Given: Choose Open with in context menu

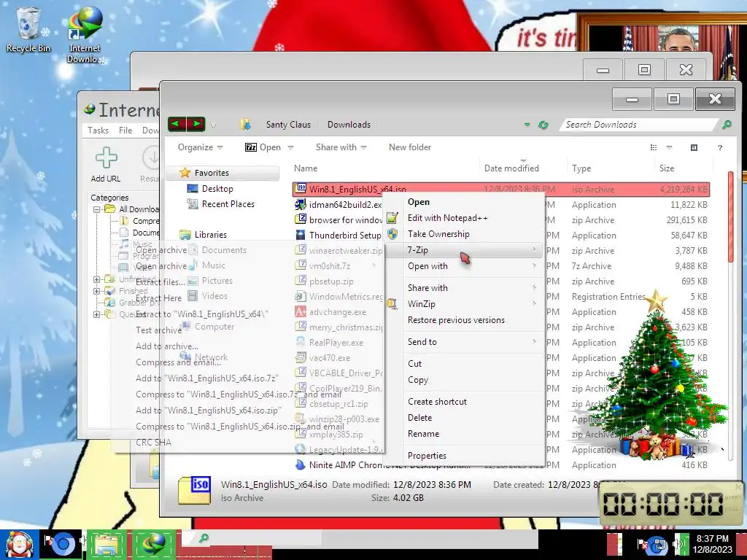Looking at the screenshot, I should click(x=464, y=266).
